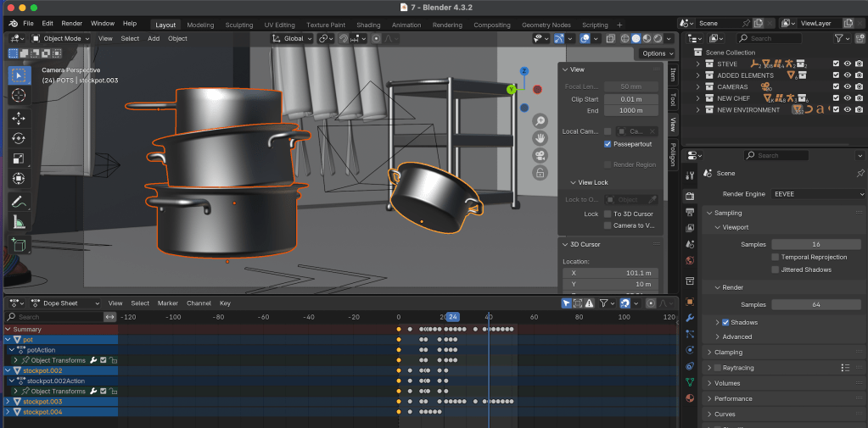The width and height of the screenshot is (868, 428).
Task: Click the viewport zoom magnifier gizmo
Action: tap(539, 120)
